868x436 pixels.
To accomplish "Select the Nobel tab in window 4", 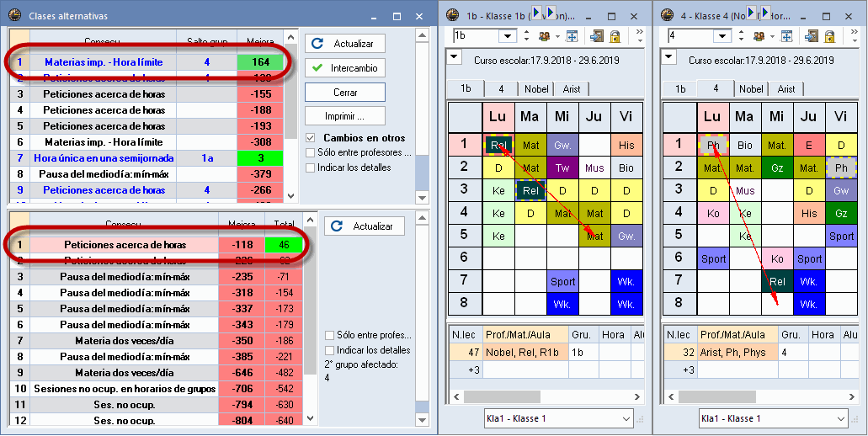I will point(751,89).
